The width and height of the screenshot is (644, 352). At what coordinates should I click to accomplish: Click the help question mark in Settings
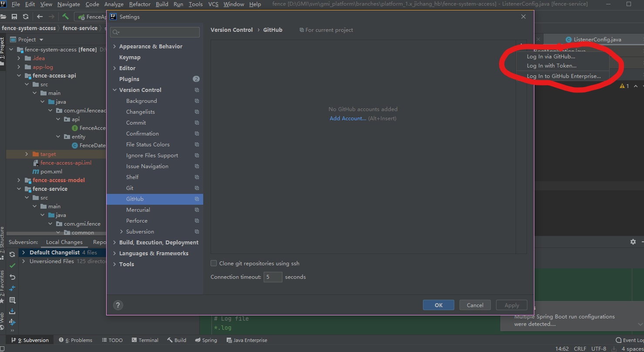118,305
